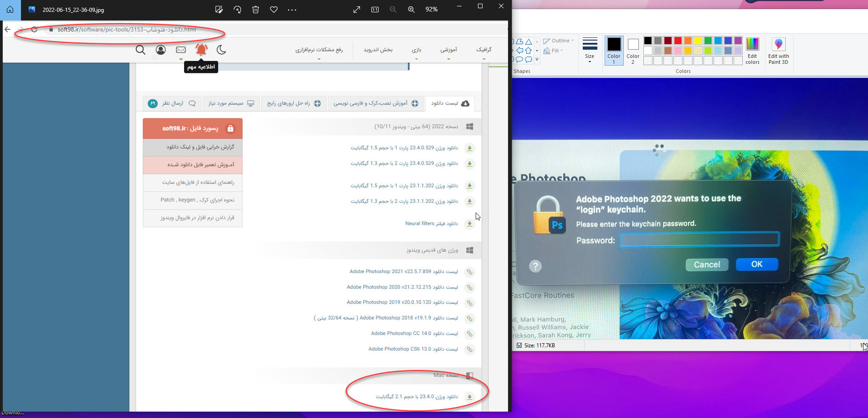This screenshot has height=418, width=868.
Task: Toggle favorite with the heart icon
Action: point(274,10)
